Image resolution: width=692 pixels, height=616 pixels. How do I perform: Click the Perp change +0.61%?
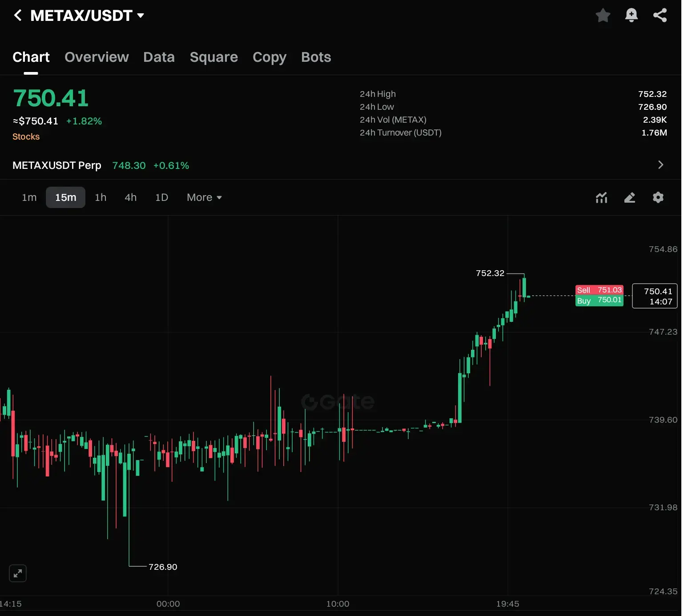click(171, 166)
